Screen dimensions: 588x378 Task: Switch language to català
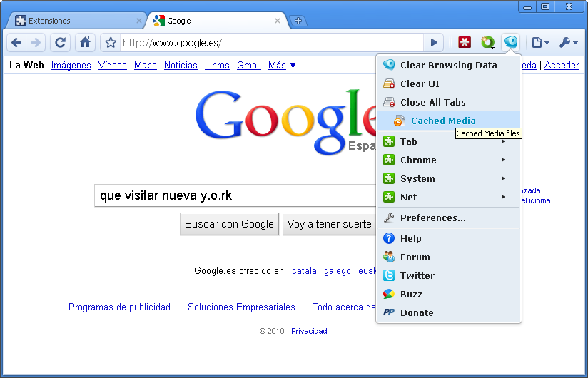click(304, 270)
